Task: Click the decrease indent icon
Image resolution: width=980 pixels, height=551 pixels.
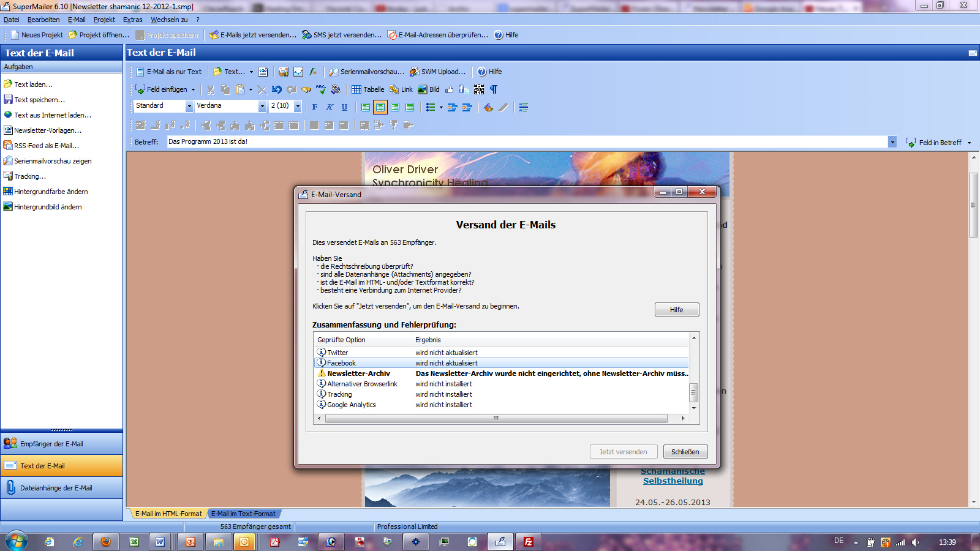Action: (x=453, y=107)
